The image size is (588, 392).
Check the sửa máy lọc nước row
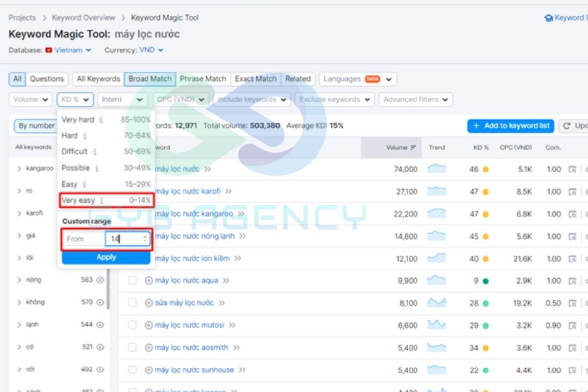click(132, 303)
